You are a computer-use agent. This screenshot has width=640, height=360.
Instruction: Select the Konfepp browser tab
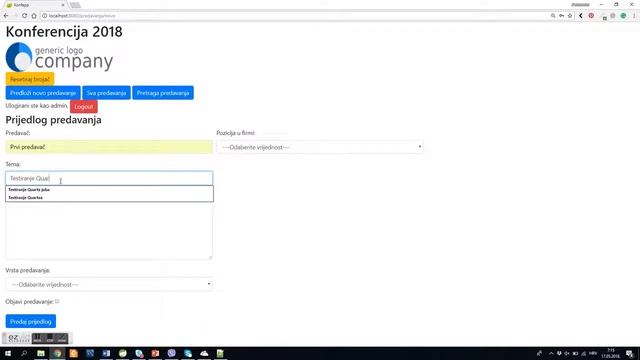tap(36, 5)
